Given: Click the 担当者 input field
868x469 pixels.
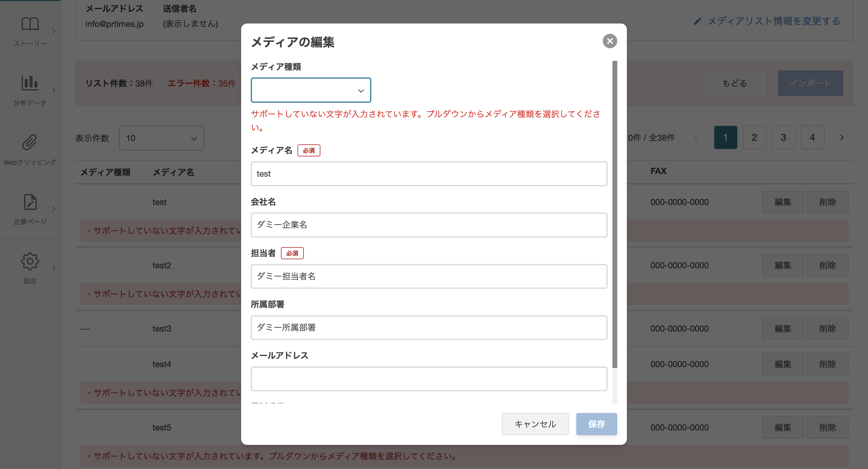Looking at the screenshot, I should coord(429,276).
